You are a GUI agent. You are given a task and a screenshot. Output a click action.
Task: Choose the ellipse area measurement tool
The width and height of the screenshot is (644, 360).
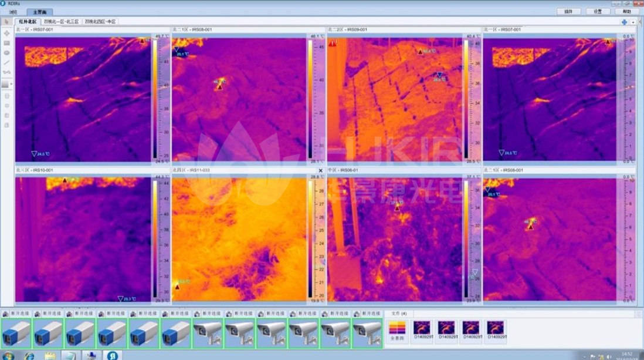point(6,52)
